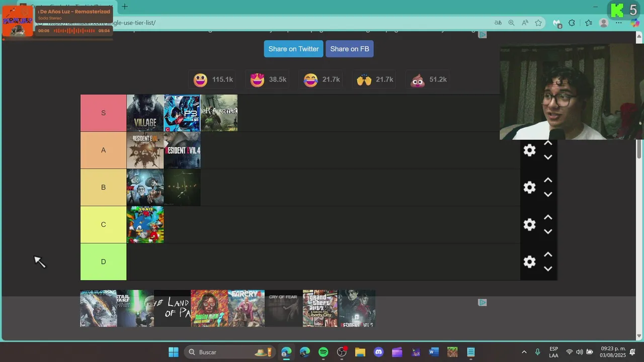Pick LEGO Star Wars cover from unranked pool

pyautogui.click(x=135, y=308)
